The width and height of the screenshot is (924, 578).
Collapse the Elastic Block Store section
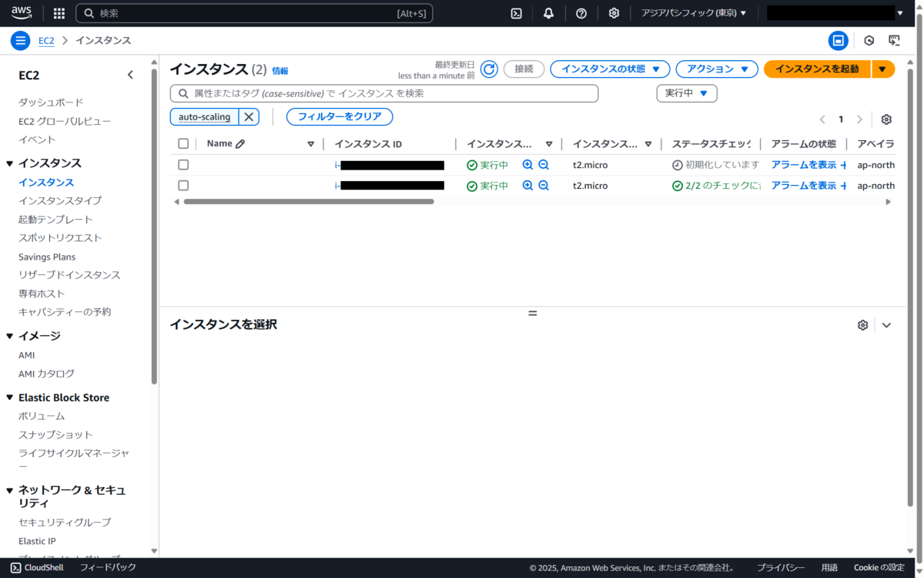click(x=10, y=398)
